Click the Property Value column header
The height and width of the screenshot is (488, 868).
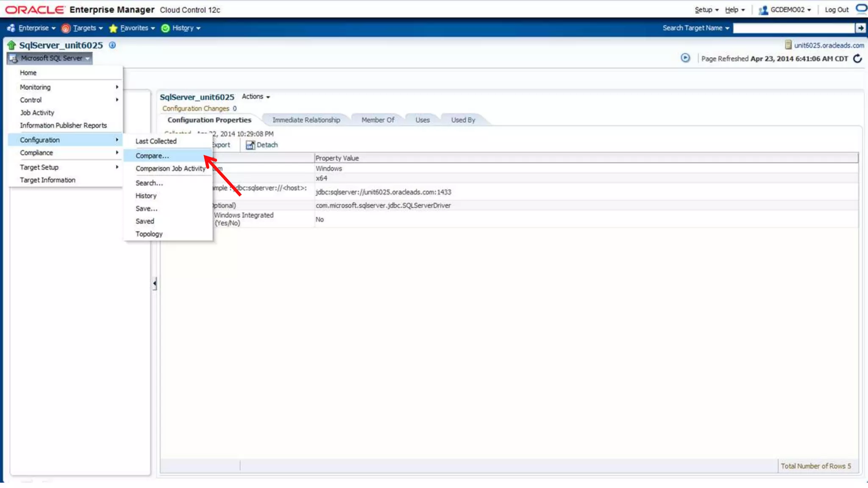[586, 158]
